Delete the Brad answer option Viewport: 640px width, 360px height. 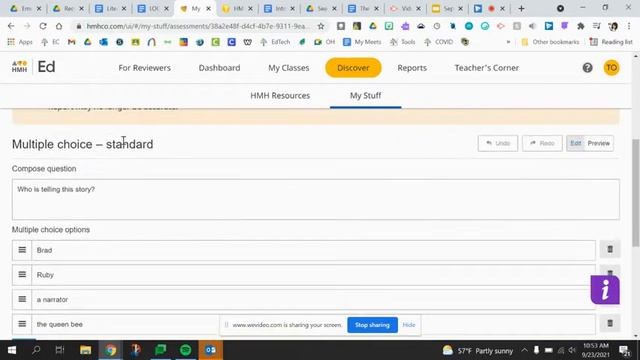(610, 249)
